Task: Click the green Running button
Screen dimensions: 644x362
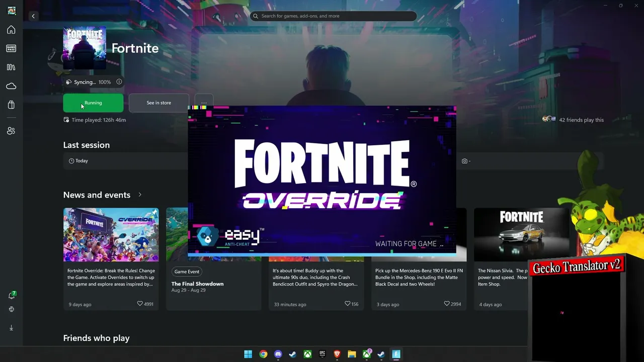Action: click(93, 103)
